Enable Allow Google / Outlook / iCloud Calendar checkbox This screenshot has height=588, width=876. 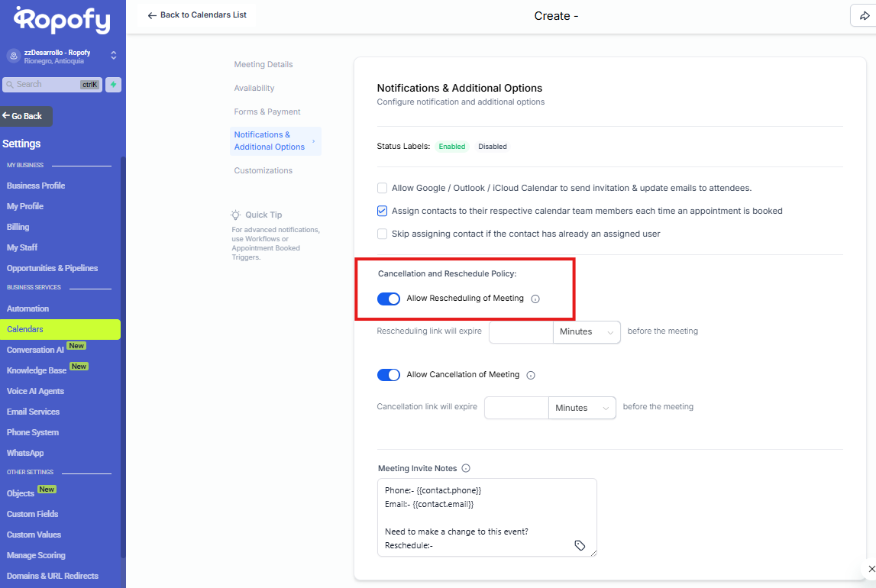[x=382, y=188]
